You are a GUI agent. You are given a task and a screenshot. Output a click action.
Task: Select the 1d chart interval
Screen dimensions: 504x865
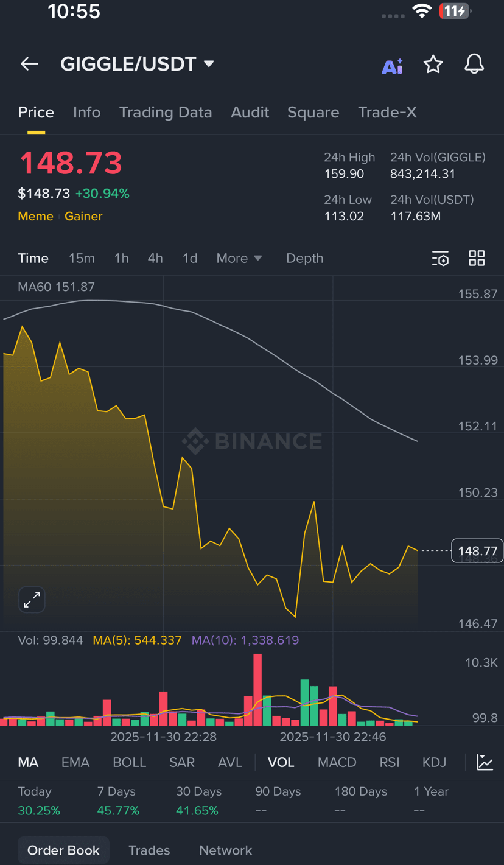190,258
